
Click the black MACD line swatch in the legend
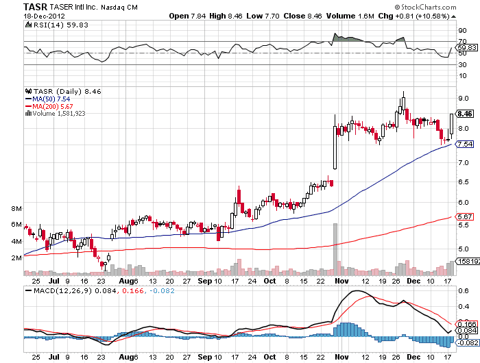coord(28,291)
